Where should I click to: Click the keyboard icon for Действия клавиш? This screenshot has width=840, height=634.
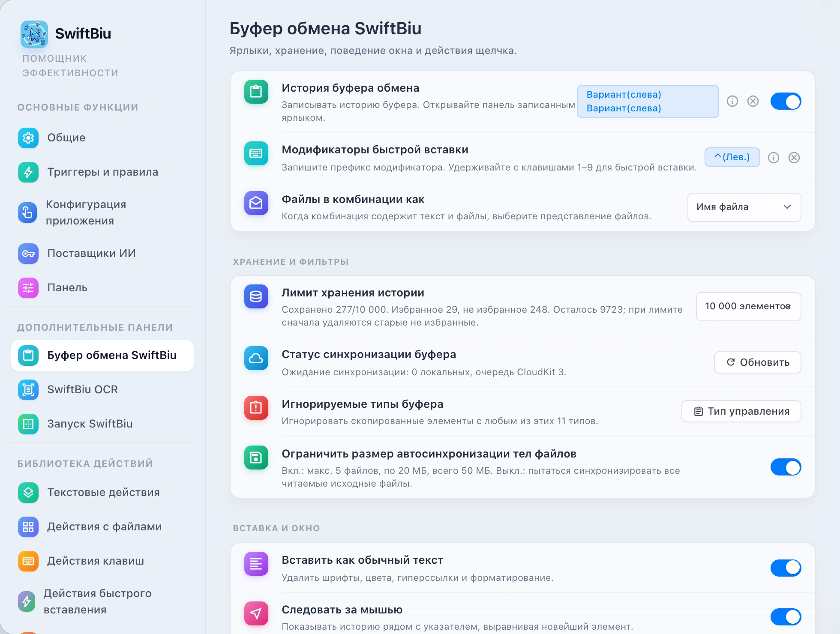(28, 561)
